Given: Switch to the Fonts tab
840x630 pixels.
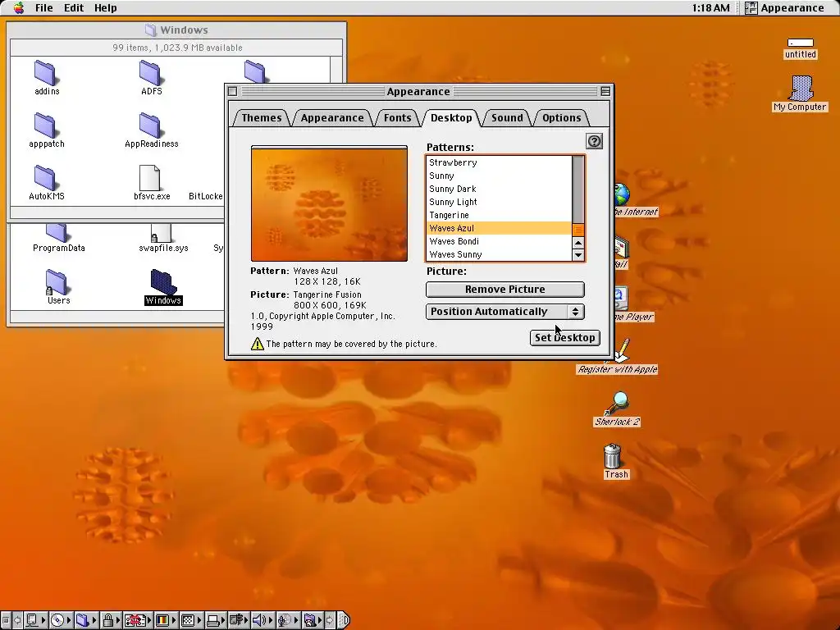Looking at the screenshot, I should (398, 118).
